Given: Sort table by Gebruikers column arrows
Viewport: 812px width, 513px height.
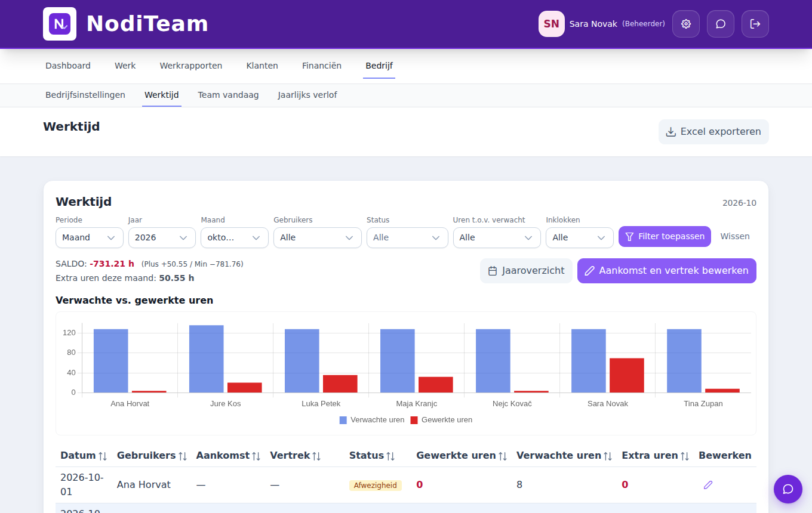Looking at the screenshot, I should (x=183, y=456).
